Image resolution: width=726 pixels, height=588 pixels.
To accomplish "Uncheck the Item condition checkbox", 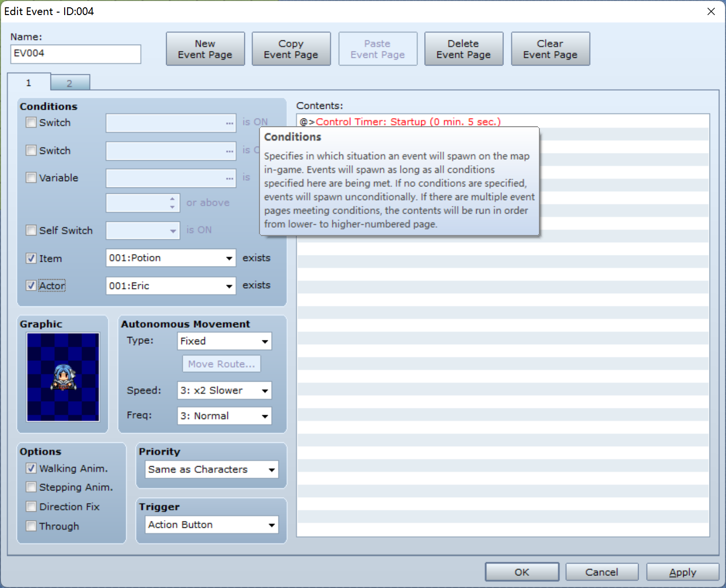I will pyautogui.click(x=31, y=258).
